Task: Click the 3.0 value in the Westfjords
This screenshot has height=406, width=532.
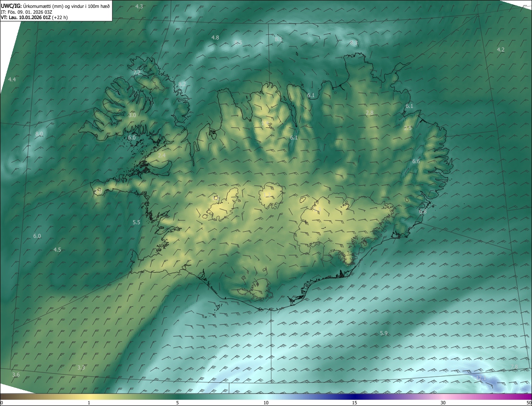Action: pyautogui.click(x=132, y=115)
